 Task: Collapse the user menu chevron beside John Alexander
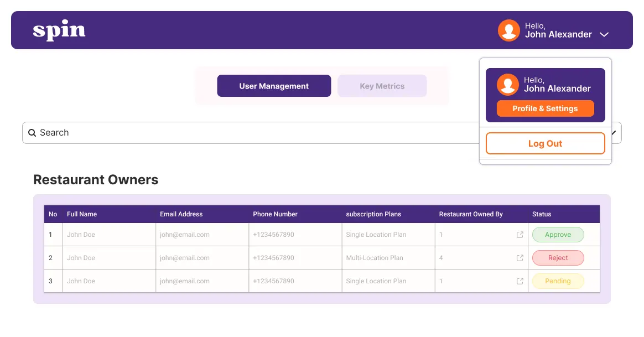pyautogui.click(x=604, y=34)
